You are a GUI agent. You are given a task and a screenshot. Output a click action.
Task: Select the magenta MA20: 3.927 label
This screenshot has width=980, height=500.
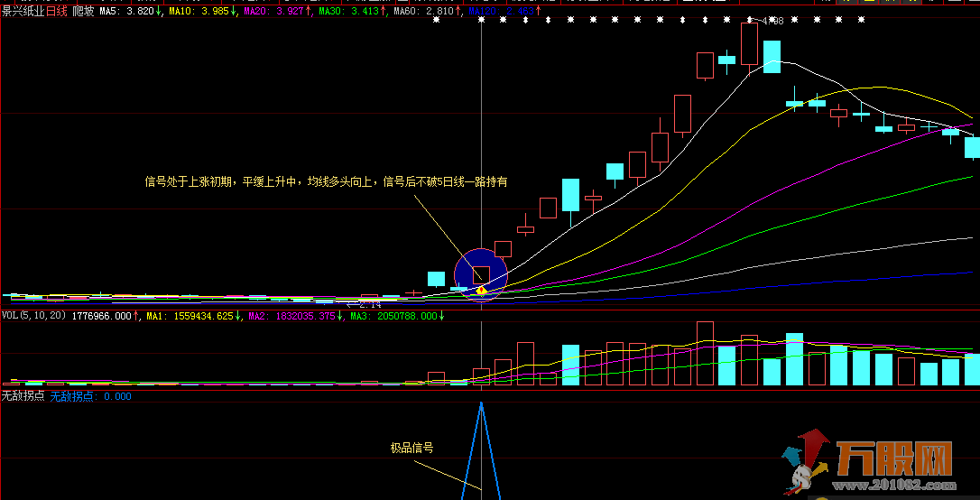273,11
